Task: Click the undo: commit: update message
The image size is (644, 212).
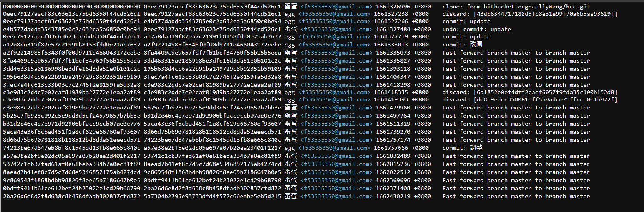Action: 476,29
